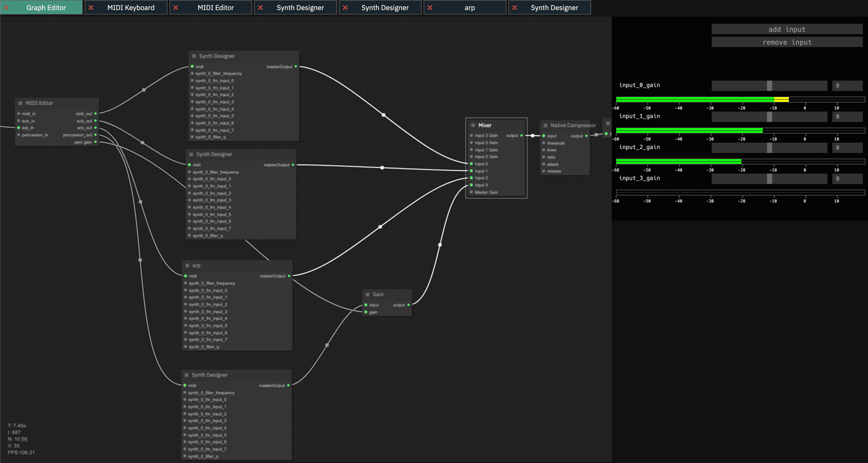Click the Native Compressor node collapse square
Image resolution: width=868 pixels, height=463 pixels.
[546, 125]
